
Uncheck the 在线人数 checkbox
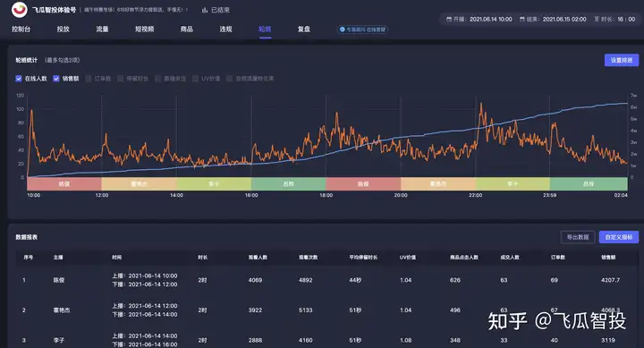[19, 79]
